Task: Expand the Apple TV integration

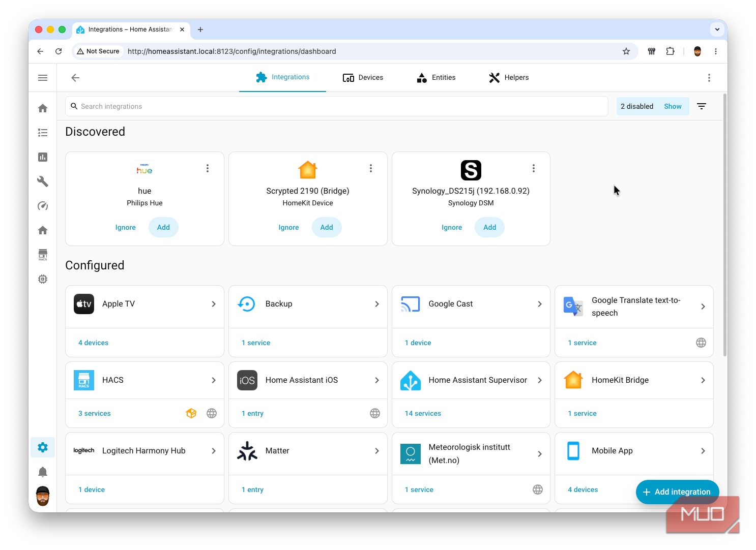Action: click(x=214, y=304)
